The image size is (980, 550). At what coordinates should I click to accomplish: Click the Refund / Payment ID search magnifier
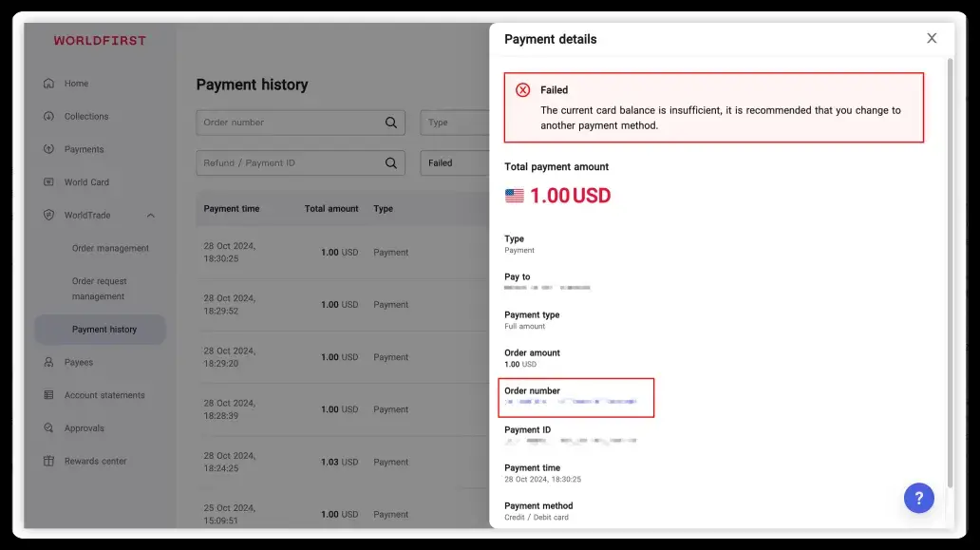(x=391, y=163)
